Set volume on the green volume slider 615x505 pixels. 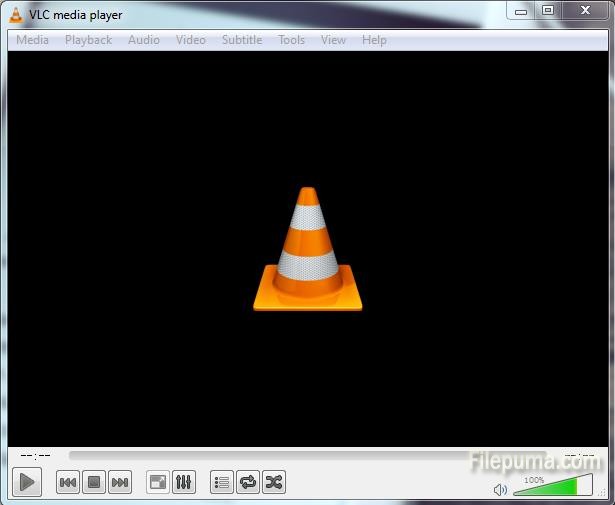pyautogui.click(x=552, y=488)
